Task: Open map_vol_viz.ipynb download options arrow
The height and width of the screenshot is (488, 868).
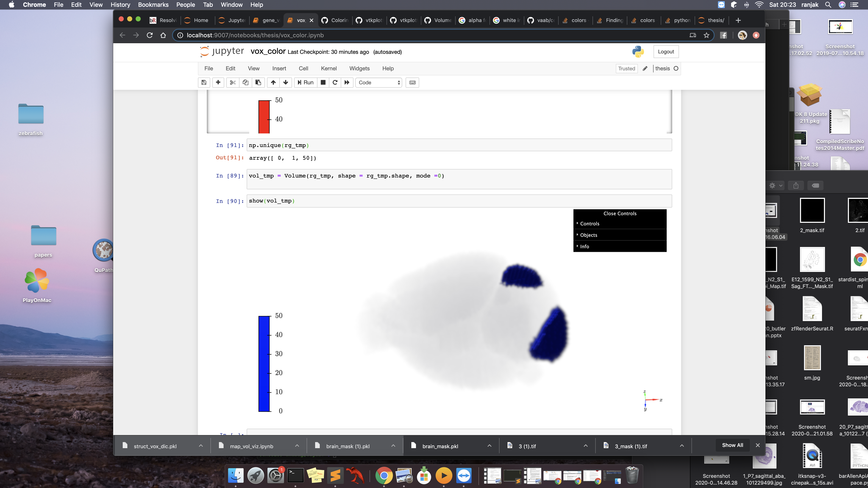Action: (297, 446)
